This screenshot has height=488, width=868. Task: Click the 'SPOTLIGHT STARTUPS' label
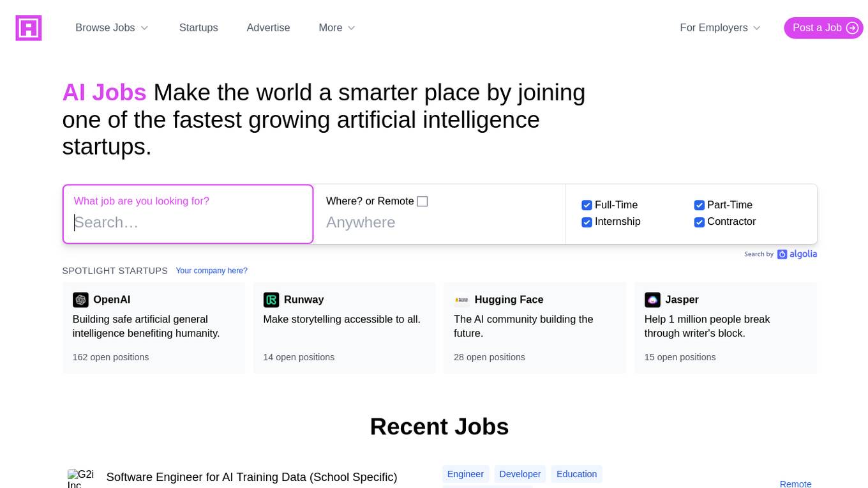pyautogui.click(x=115, y=271)
